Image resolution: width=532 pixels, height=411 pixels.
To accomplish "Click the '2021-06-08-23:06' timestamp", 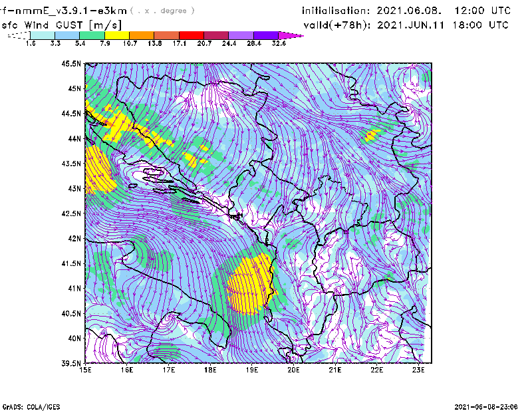I will point(486,407).
